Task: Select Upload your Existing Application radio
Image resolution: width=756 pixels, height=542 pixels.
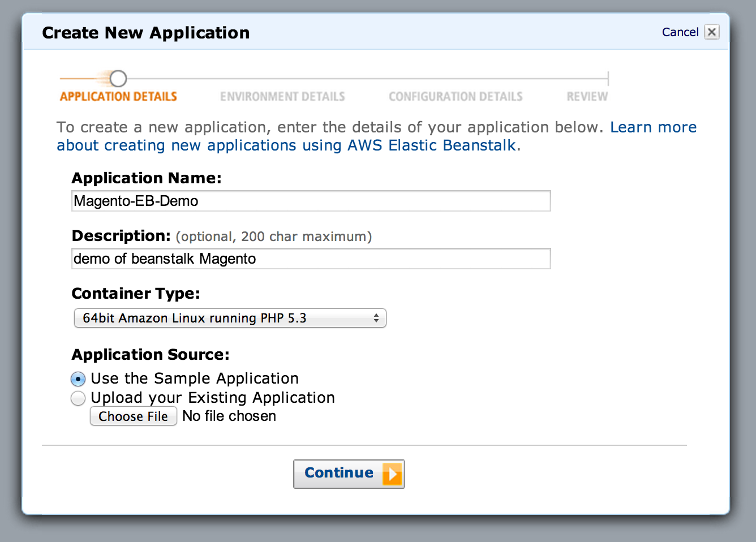Action: click(x=78, y=398)
